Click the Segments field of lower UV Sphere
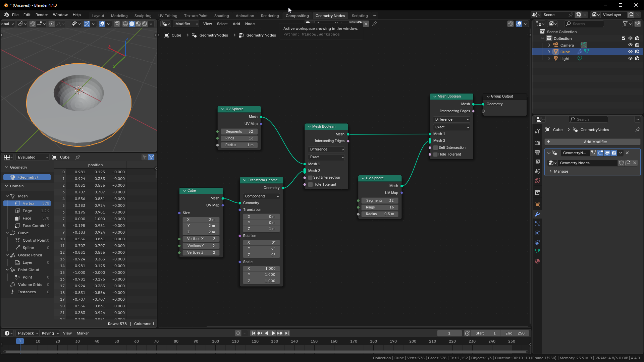Viewport: 644px width, 362px height. 380,200
